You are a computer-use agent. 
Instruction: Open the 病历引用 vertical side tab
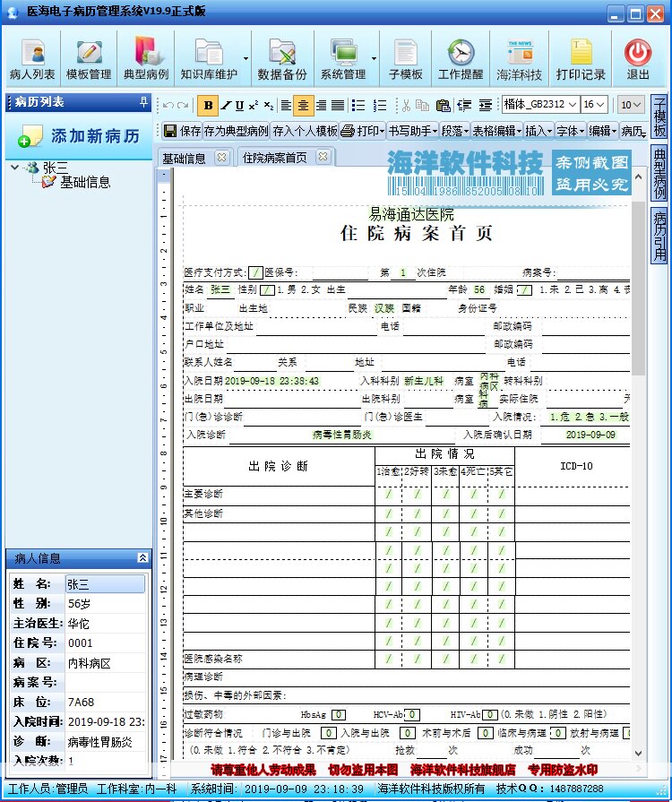659,236
